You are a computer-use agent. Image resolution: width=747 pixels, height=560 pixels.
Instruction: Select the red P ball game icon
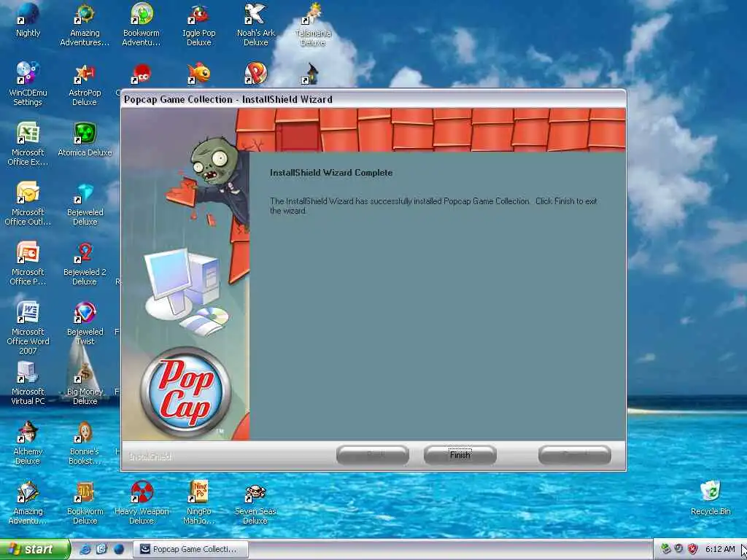coord(255,74)
